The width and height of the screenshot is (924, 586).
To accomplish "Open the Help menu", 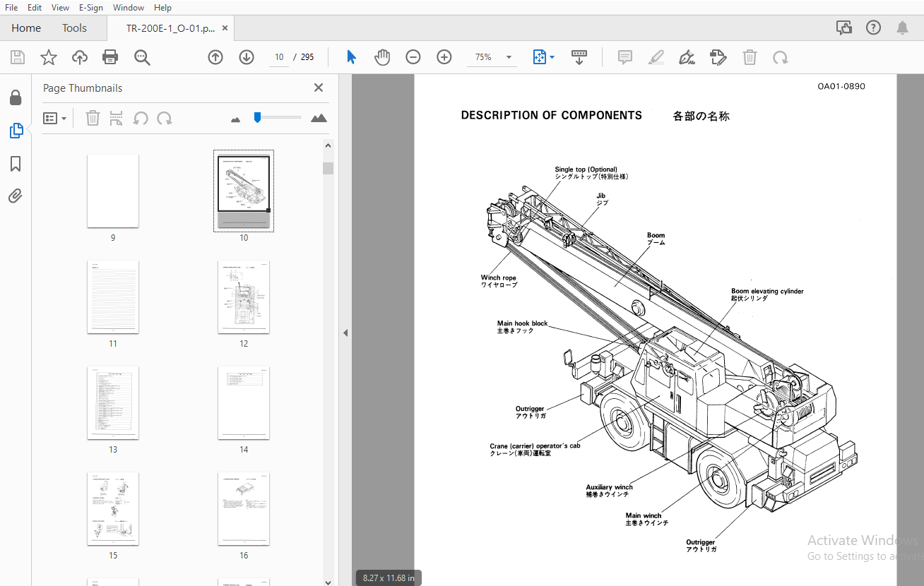I will (162, 8).
